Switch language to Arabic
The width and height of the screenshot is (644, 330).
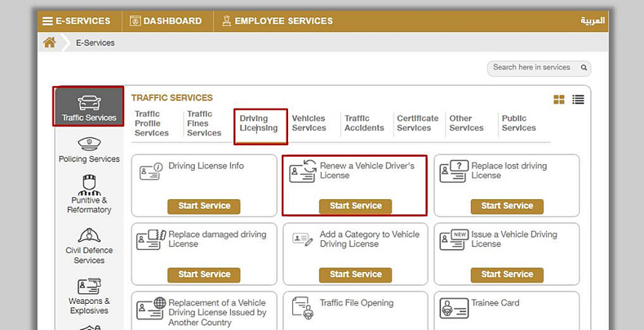tap(593, 20)
